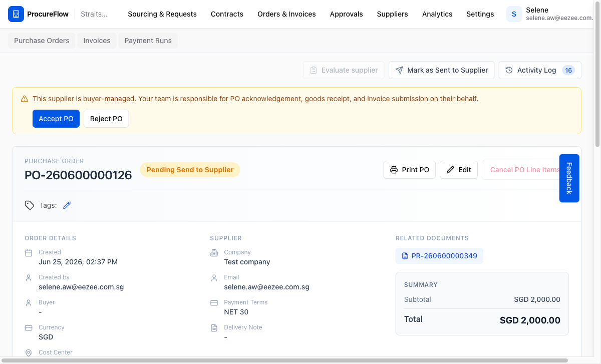This screenshot has width=601, height=364.
Task: Click Mark as Sent to Supplier
Action: 442,70
